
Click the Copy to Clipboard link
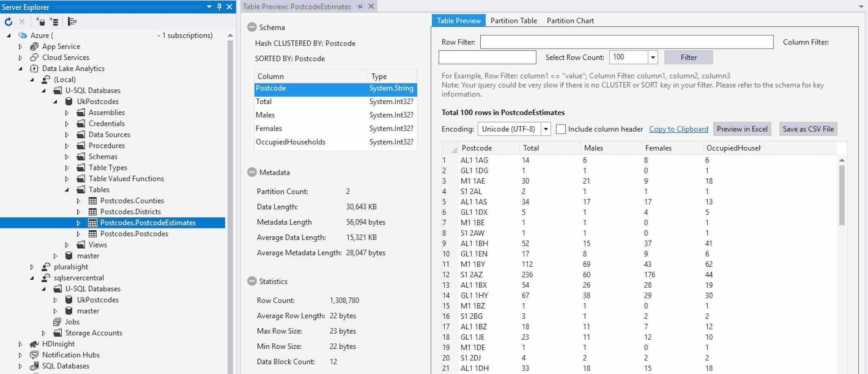(x=679, y=129)
